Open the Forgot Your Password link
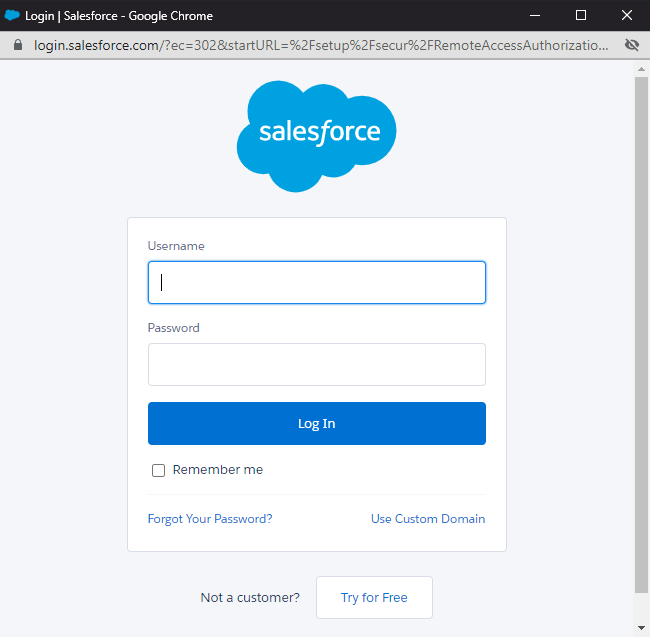The width and height of the screenshot is (650, 637). [x=210, y=519]
